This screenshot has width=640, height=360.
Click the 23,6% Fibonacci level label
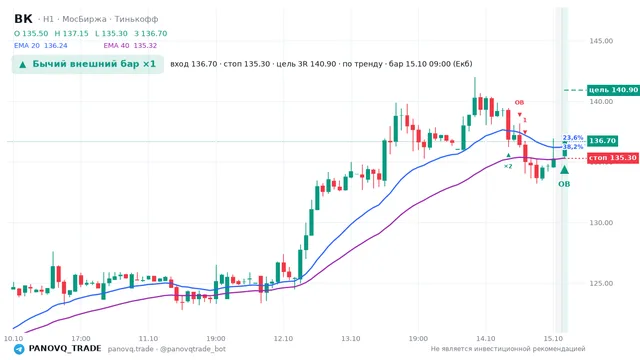(573, 138)
